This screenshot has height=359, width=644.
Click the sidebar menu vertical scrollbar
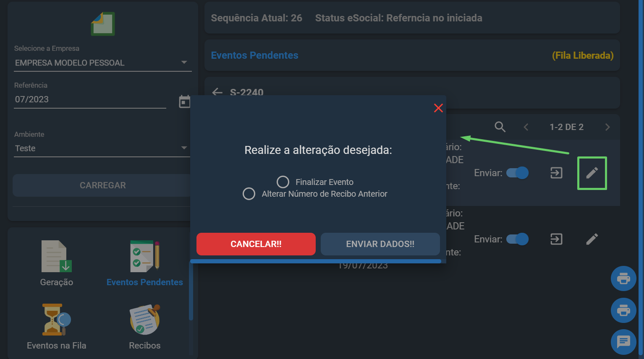pyautogui.click(x=191, y=291)
